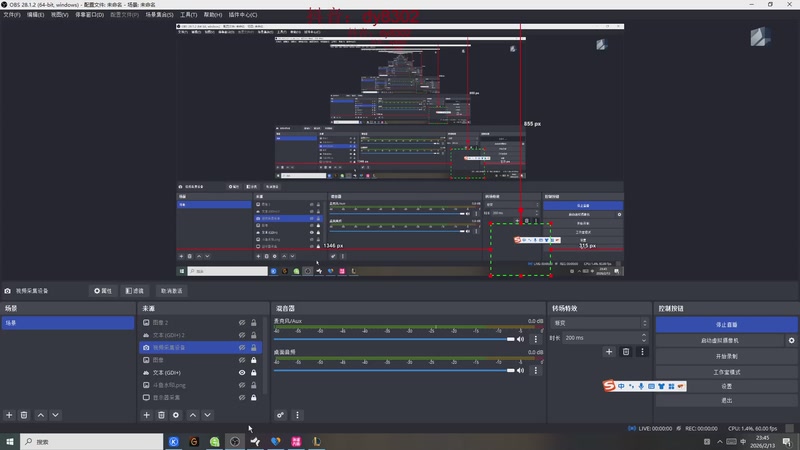The width and height of the screenshot is (800, 450).
Task: Open the 停靠窗口(D) menu
Action: click(89, 15)
